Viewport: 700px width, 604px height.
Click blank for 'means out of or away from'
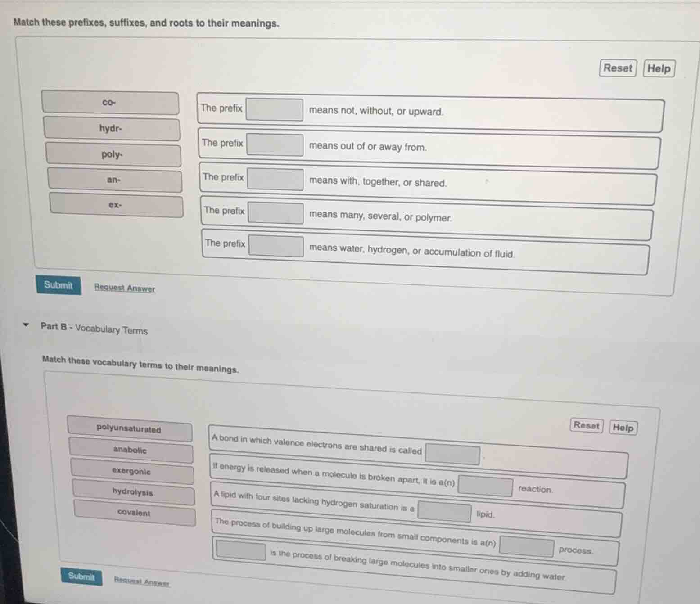click(275, 145)
